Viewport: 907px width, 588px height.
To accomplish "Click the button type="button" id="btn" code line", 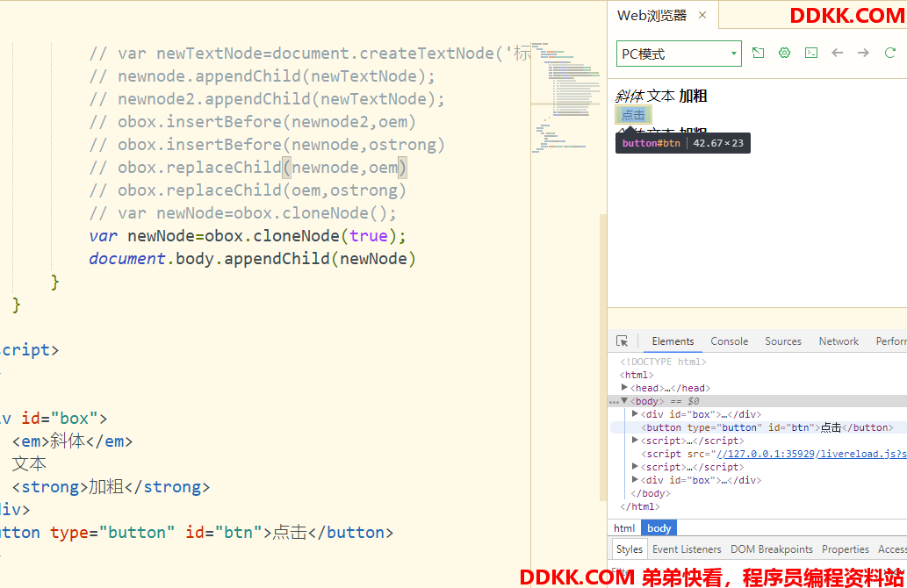I will click(x=197, y=532).
